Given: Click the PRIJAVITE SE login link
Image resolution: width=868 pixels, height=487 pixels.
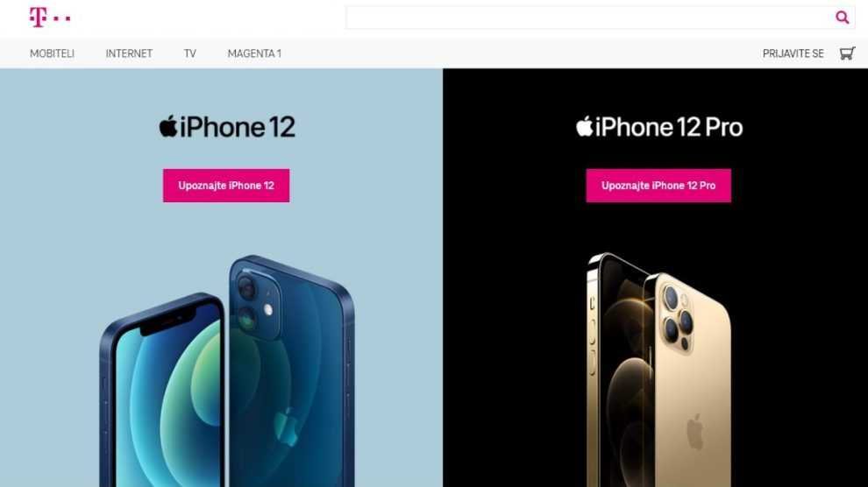Looking at the screenshot, I should (793, 53).
